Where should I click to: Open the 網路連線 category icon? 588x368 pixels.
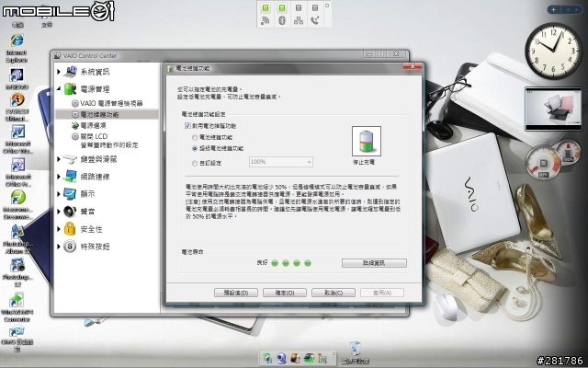[x=70, y=177]
